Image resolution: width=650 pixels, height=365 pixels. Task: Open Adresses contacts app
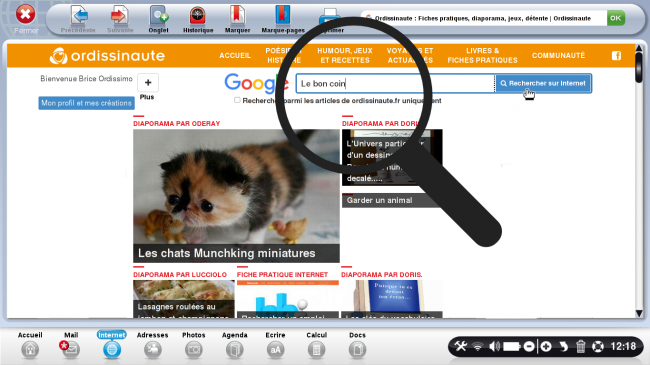point(153,350)
